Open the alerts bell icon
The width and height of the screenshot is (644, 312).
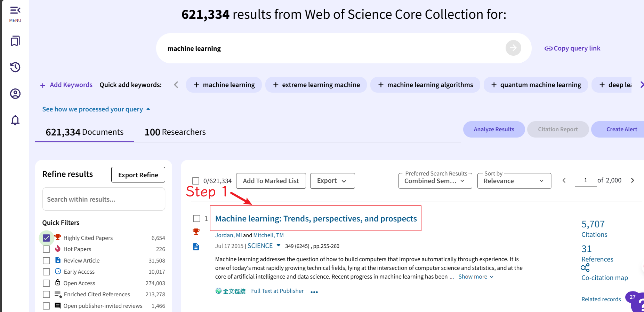tap(15, 120)
